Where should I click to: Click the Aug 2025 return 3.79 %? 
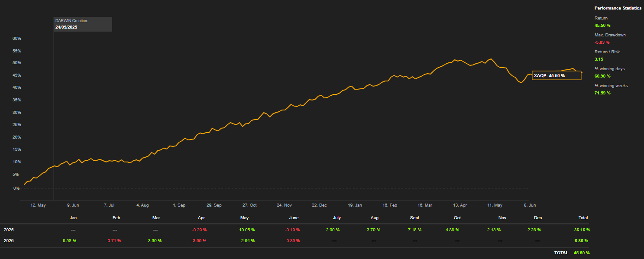(373, 230)
